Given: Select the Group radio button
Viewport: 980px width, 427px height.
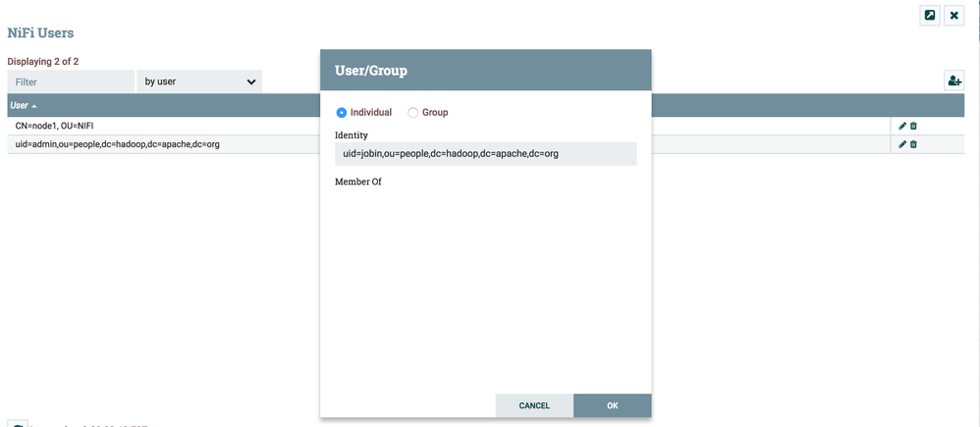Looking at the screenshot, I should tap(412, 113).
